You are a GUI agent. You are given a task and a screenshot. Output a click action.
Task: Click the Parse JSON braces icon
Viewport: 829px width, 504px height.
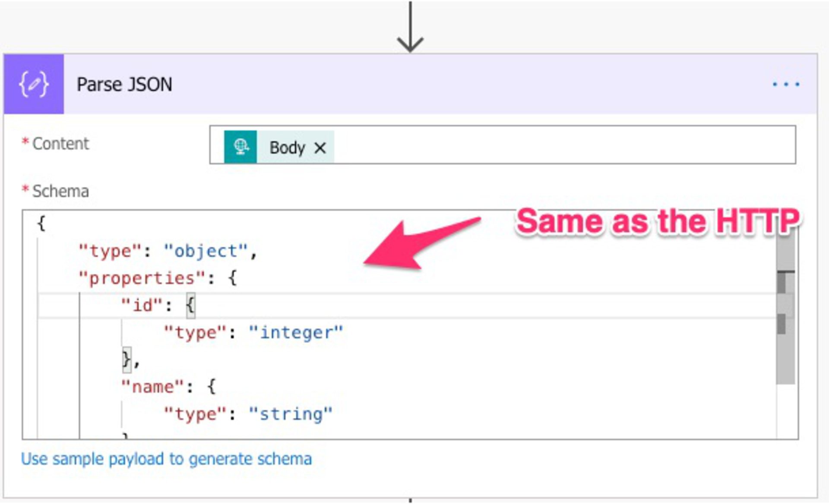[x=33, y=84]
